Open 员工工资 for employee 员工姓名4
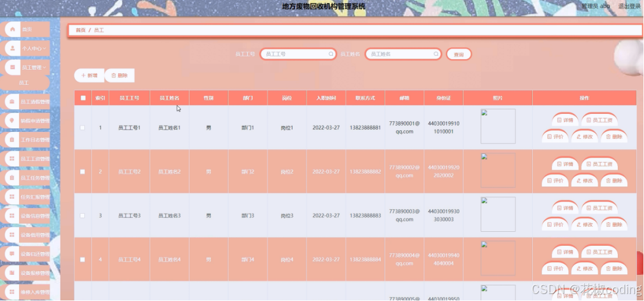The image size is (644, 301). pyautogui.click(x=599, y=252)
